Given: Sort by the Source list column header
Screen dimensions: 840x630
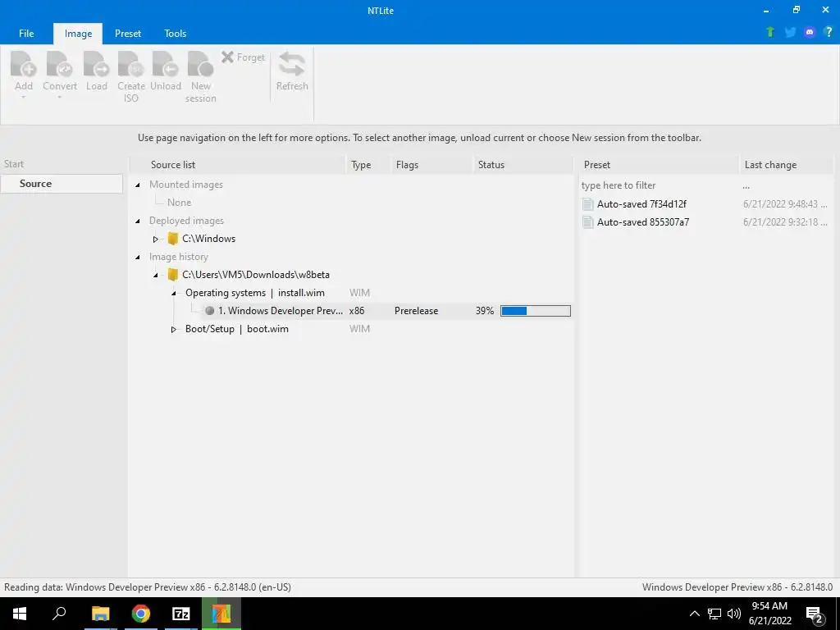Looking at the screenshot, I should 238,164.
